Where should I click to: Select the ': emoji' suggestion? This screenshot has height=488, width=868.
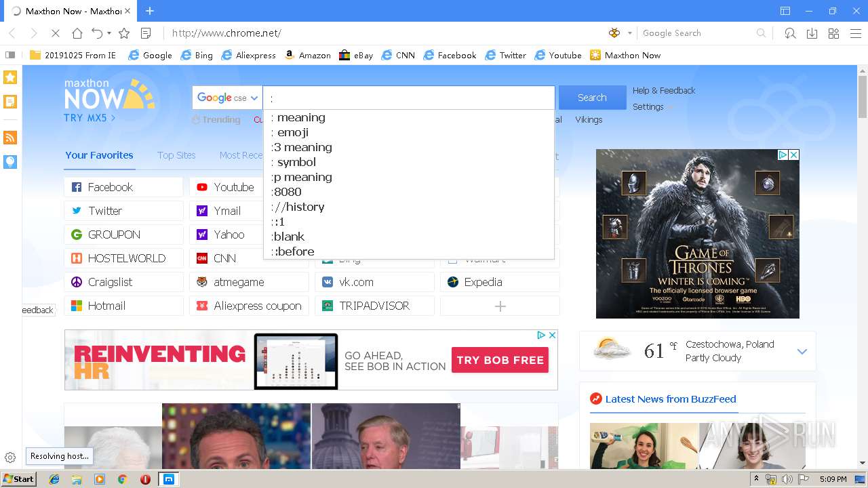tap(409, 132)
